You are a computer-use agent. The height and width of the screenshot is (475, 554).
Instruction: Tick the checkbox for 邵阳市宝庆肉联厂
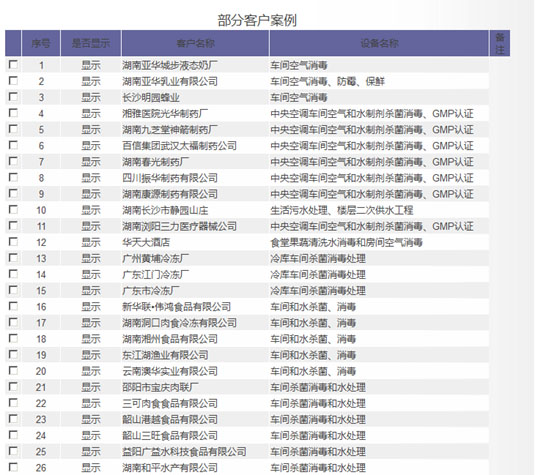[x=13, y=386]
